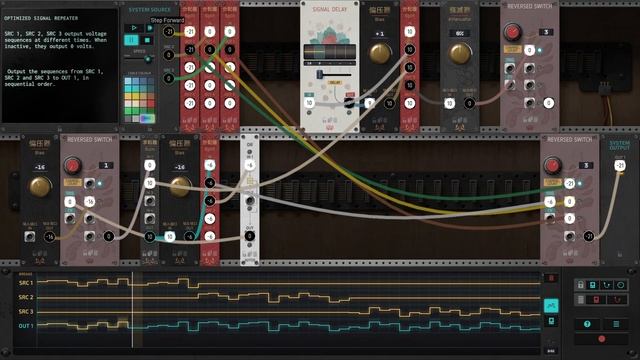
Task: Click the teal save-slot icon beside the lock
Action: click(x=593, y=285)
